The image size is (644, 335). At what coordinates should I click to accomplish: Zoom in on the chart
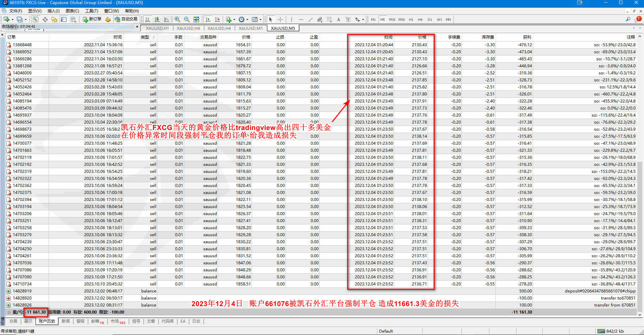click(x=177, y=19)
